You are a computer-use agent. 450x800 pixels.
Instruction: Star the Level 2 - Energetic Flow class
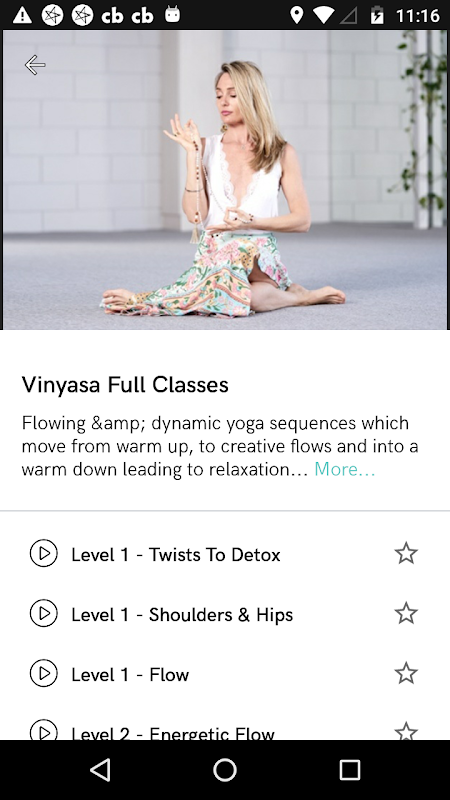pyautogui.click(x=406, y=731)
